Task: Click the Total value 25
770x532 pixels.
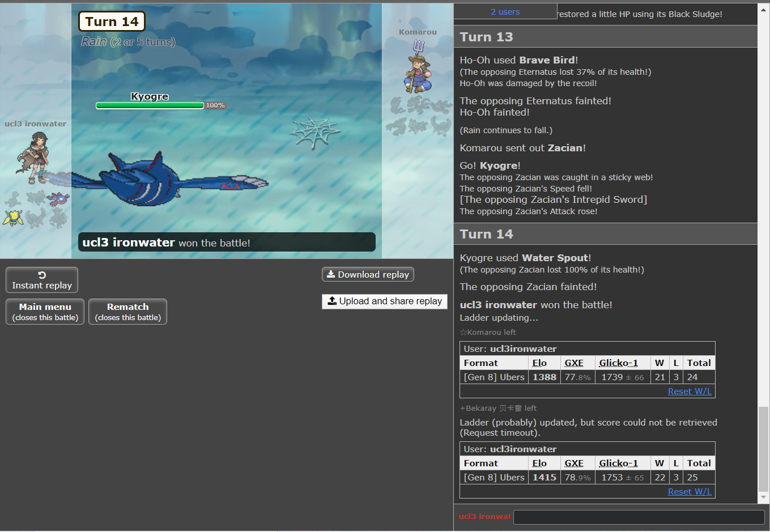Action: coord(692,478)
